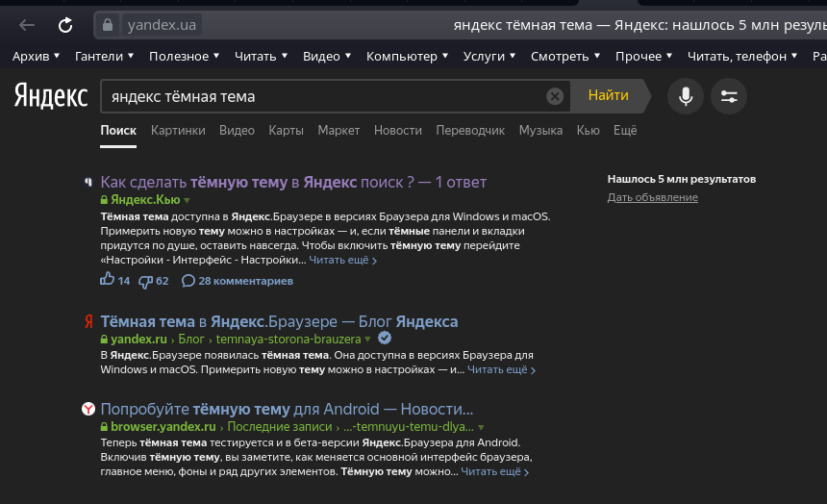Switch to the Новости tab
Screen dimensions: 827x504
tap(397, 130)
